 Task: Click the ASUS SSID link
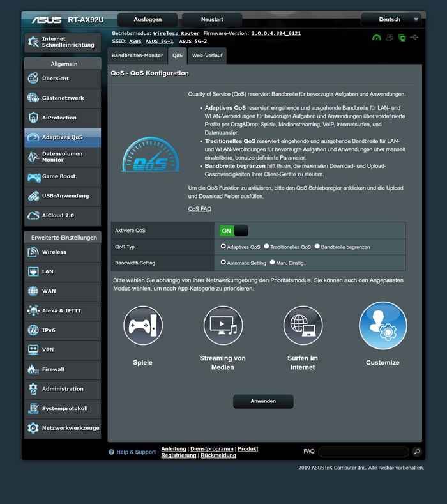click(x=135, y=41)
